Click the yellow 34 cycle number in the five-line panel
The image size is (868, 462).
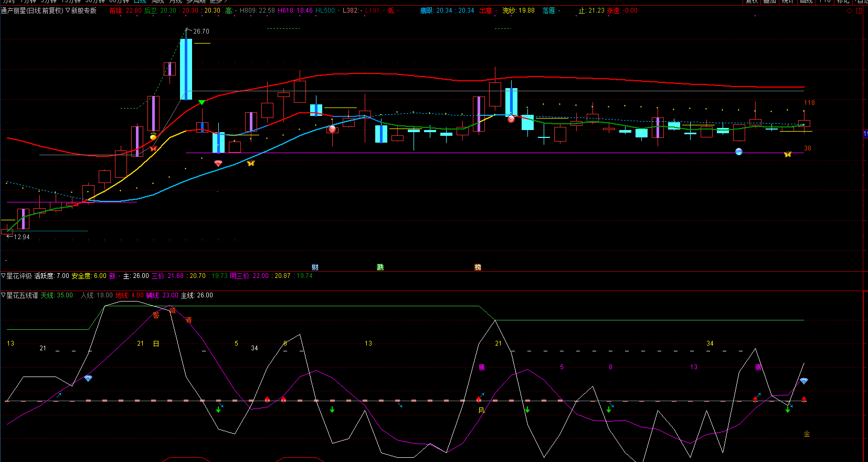[710, 343]
